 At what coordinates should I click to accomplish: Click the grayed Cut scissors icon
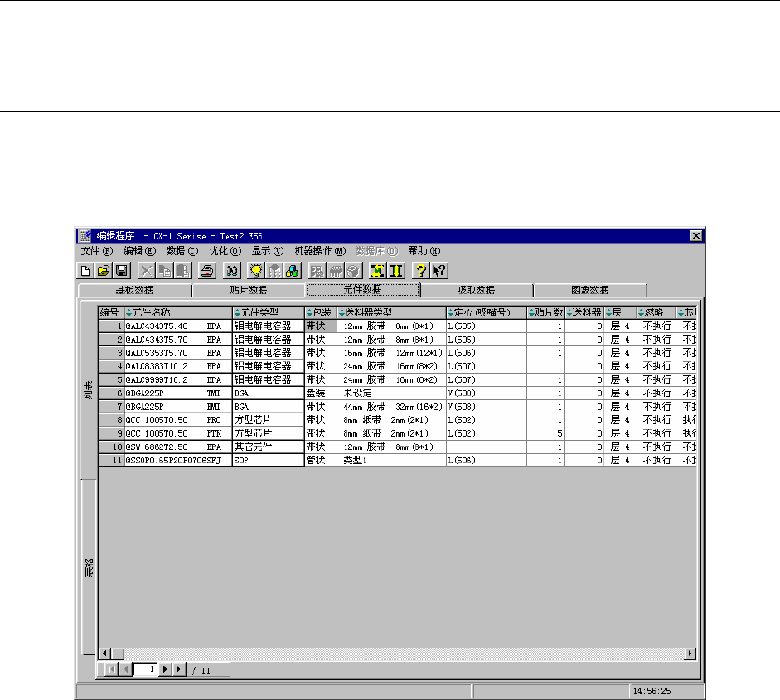146,271
